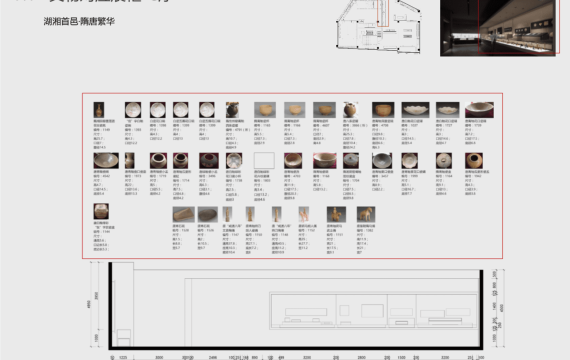Select the wide grey bowl starting the second row
Image resolution: width=570 pixels, height=360 pixels.
pos(106,160)
